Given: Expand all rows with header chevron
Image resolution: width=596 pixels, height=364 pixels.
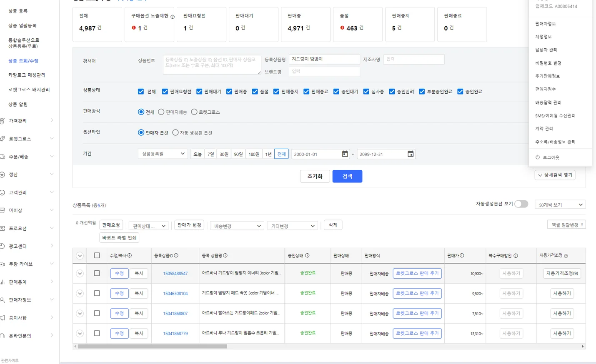Looking at the screenshot, I should click(80, 256).
